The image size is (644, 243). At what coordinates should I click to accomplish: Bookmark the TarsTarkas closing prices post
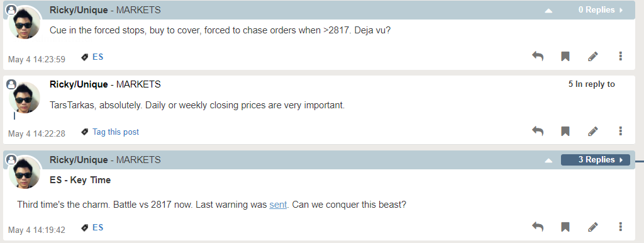pos(565,131)
